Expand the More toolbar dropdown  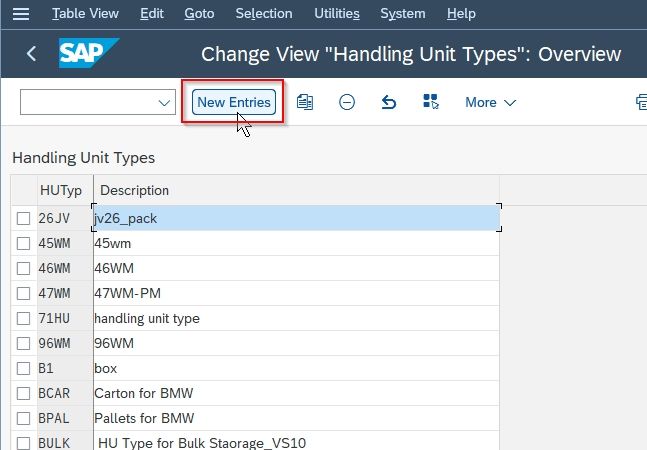(x=490, y=102)
